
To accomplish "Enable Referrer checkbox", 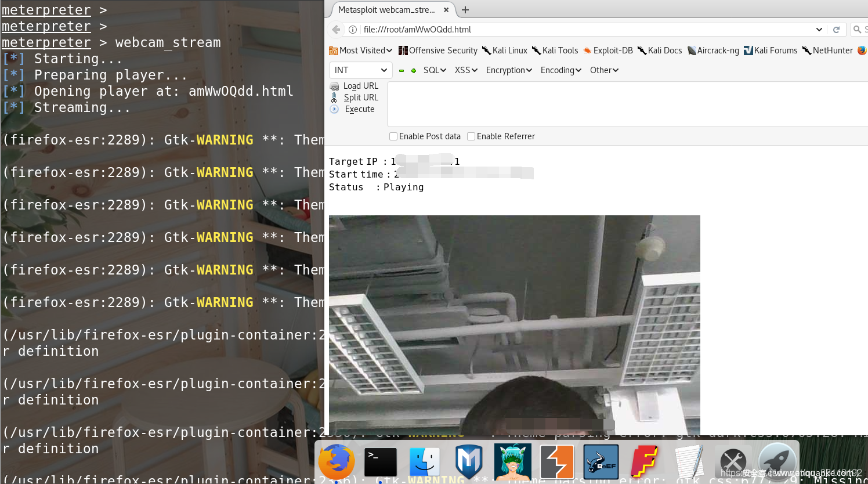I will [471, 136].
